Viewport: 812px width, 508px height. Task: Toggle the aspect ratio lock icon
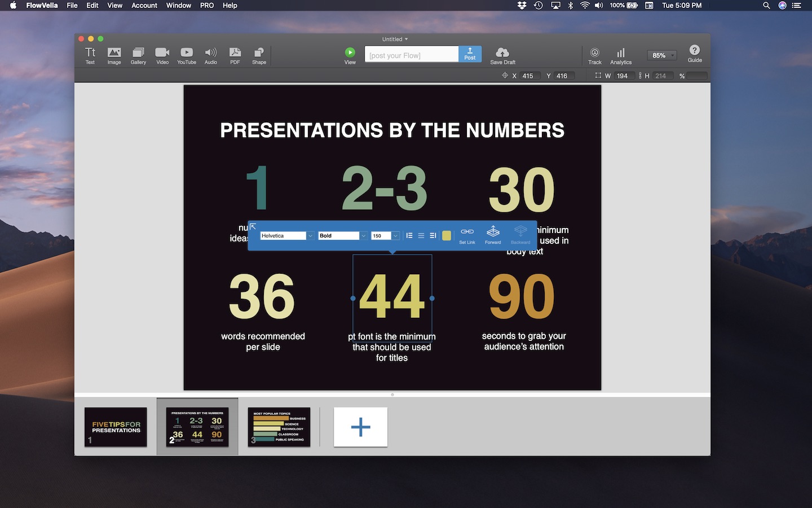coord(640,76)
